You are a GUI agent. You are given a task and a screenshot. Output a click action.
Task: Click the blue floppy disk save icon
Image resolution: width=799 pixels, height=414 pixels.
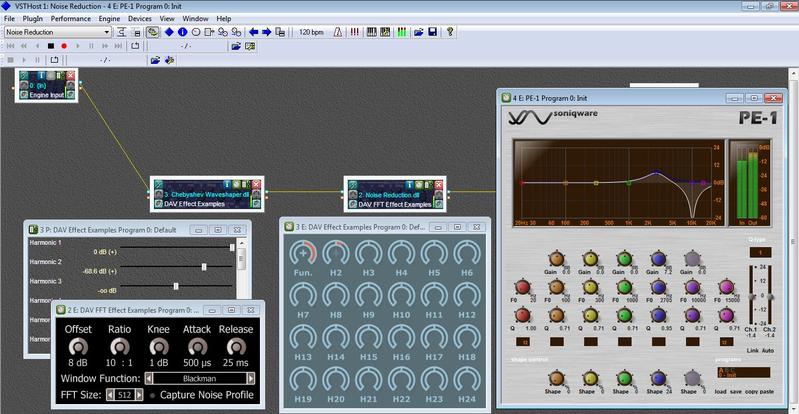[x=433, y=32]
